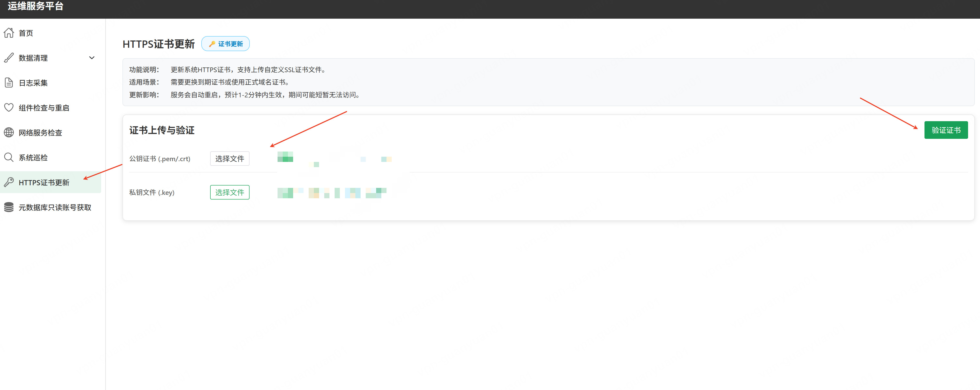Click the 运维服务平台 header title
980x390 pixels.
[x=35, y=6]
